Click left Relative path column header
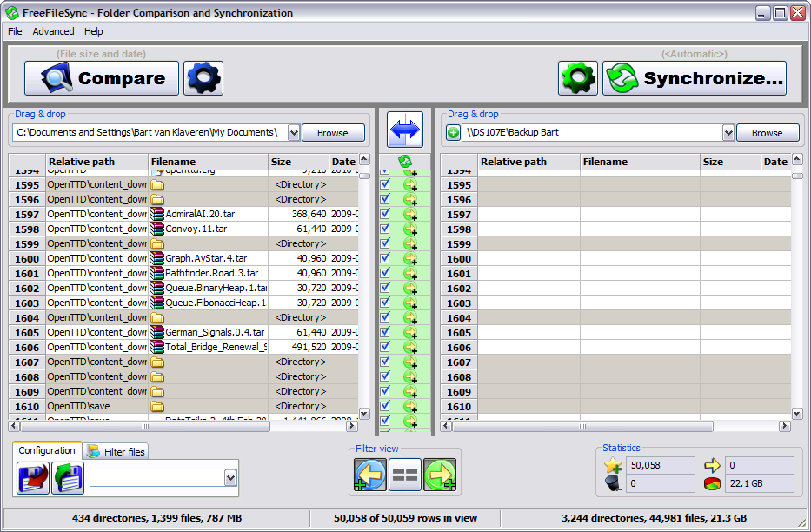This screenshot has width=811, height=532. tap(97, 162)
